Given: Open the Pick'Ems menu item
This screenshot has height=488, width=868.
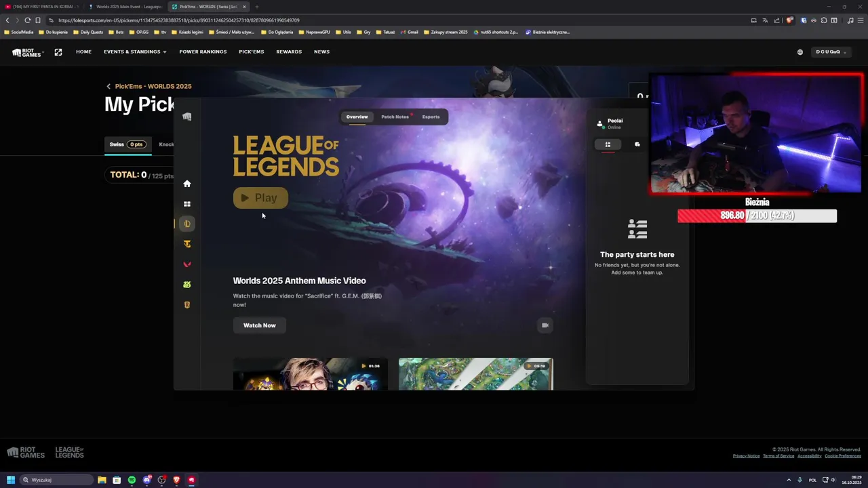Looking at the screenshot, I should click(252, 52).
